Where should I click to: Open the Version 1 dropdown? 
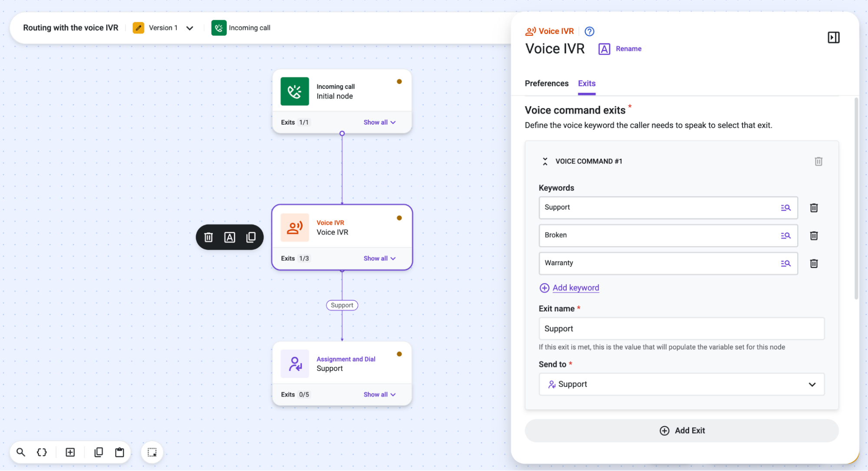(171, 28)
